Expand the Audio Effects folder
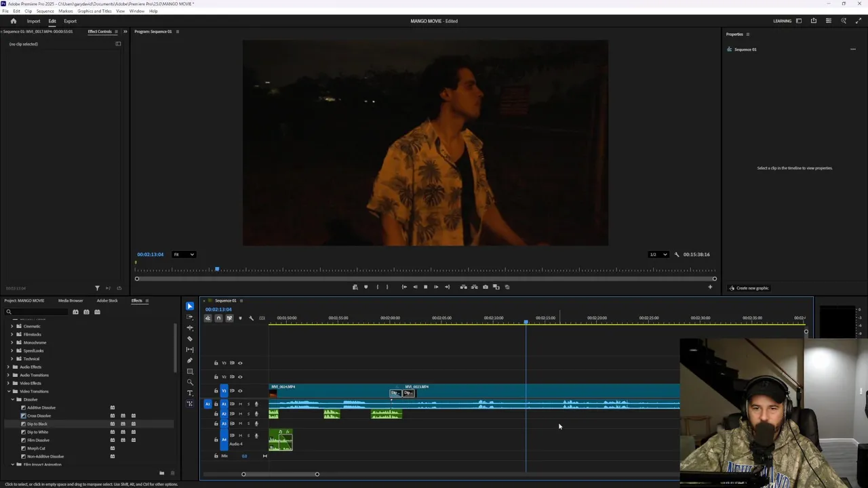Viewport: 868px width, 488px height. click(x=8, y=367)
